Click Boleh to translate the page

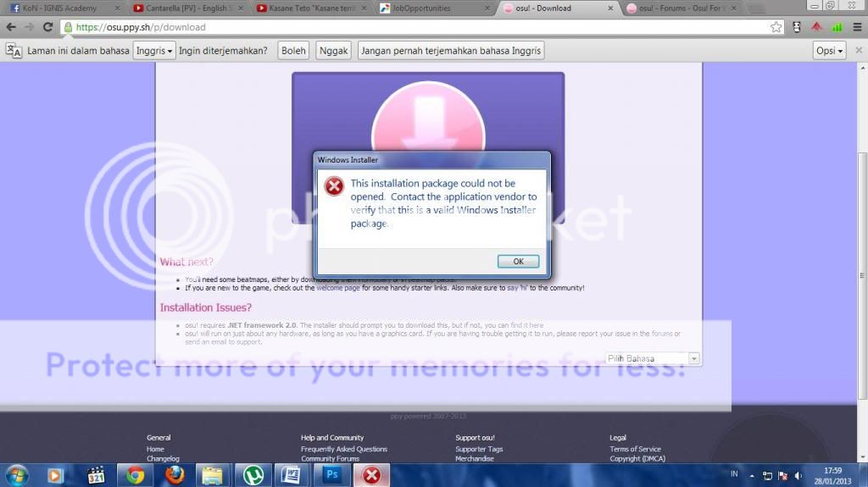pos(293,50)
